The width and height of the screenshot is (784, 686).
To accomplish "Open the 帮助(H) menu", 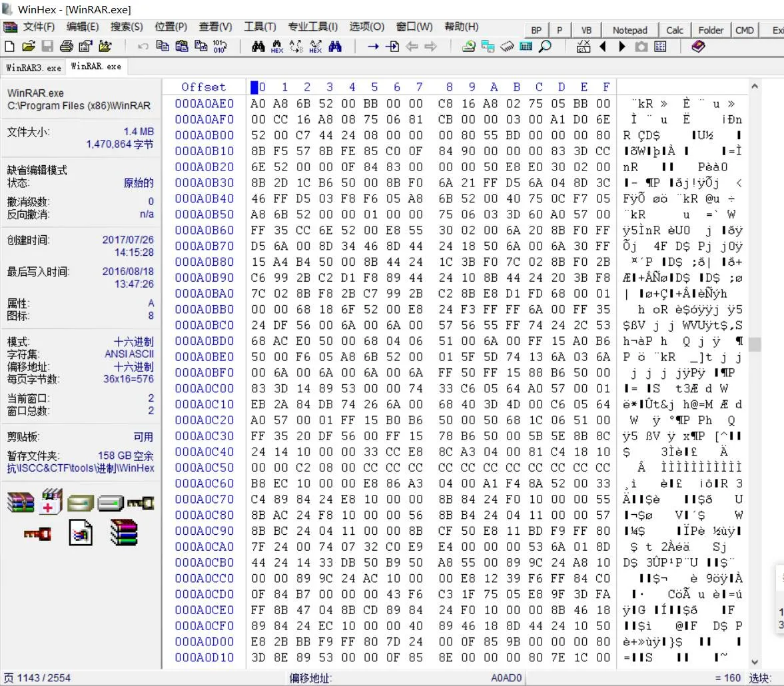I will click(462, 27).
